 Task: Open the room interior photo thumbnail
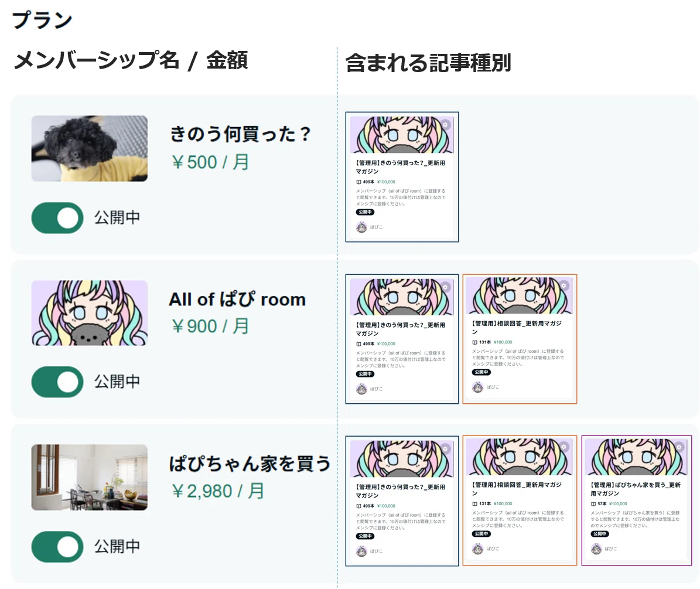[x=89, y=478]
